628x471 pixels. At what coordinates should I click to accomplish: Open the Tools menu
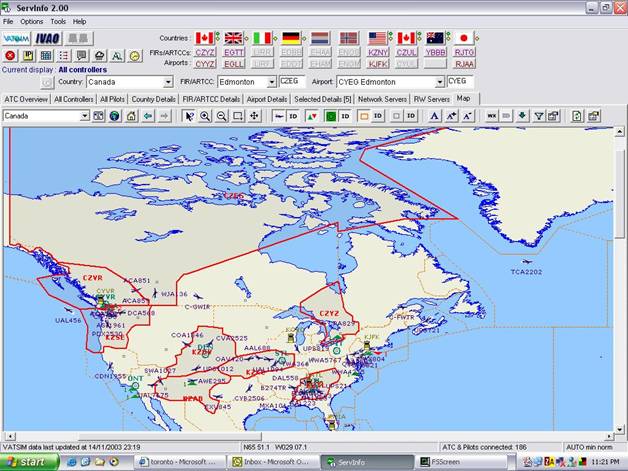click(x=58, y=21)
